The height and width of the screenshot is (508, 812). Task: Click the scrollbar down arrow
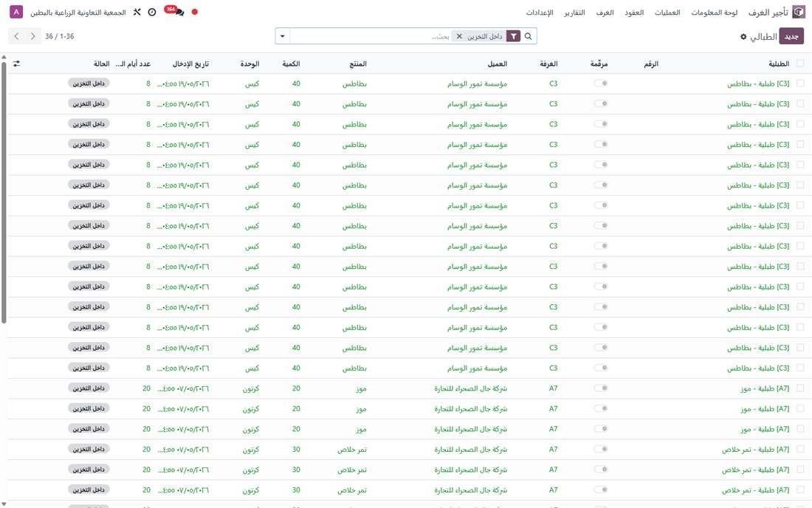click(x=4, y=504)
